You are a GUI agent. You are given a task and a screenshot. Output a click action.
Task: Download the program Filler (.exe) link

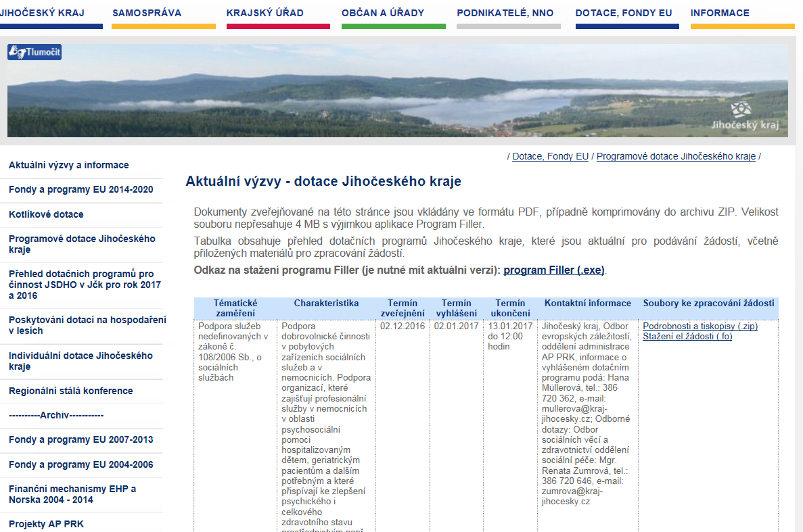point(553,270)
